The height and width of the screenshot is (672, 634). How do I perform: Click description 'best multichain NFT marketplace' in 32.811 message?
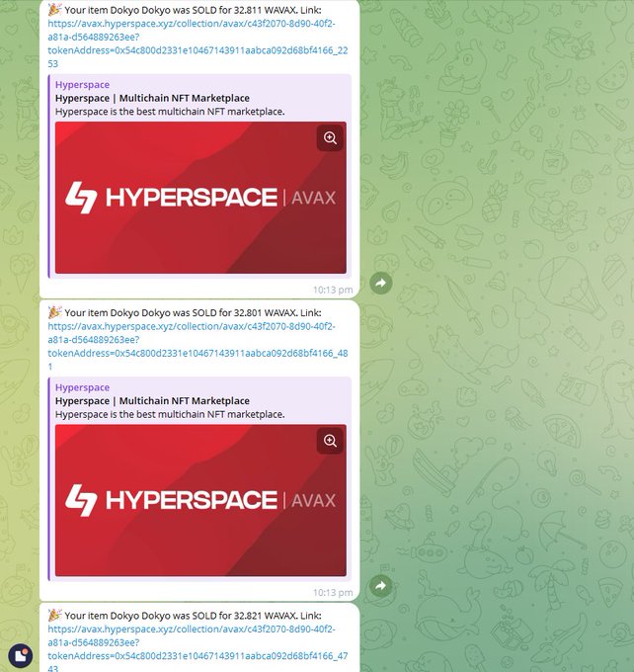[170, 112]
